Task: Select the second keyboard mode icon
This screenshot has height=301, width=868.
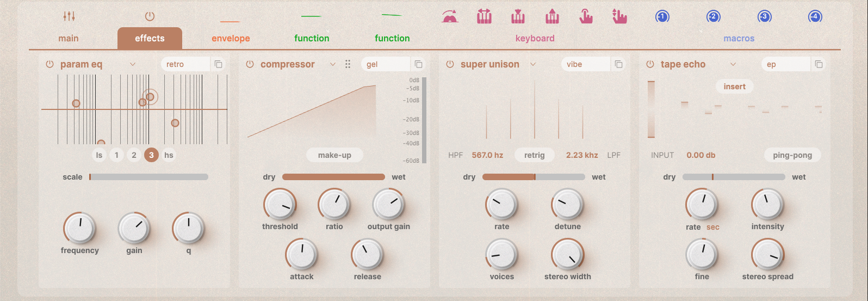Action: click(484, 16)
